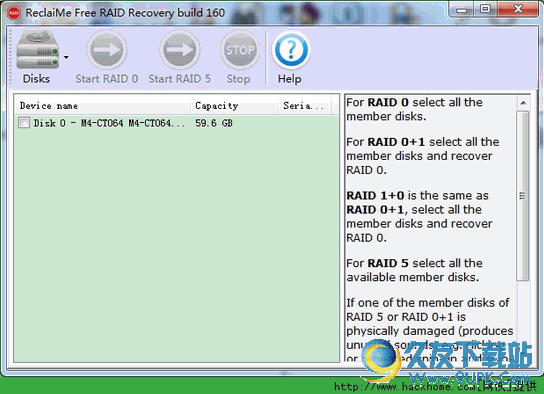Click the 59.6 GB capacity value
544x394 pixels.
pyautogui.click(x=214, y=123)
